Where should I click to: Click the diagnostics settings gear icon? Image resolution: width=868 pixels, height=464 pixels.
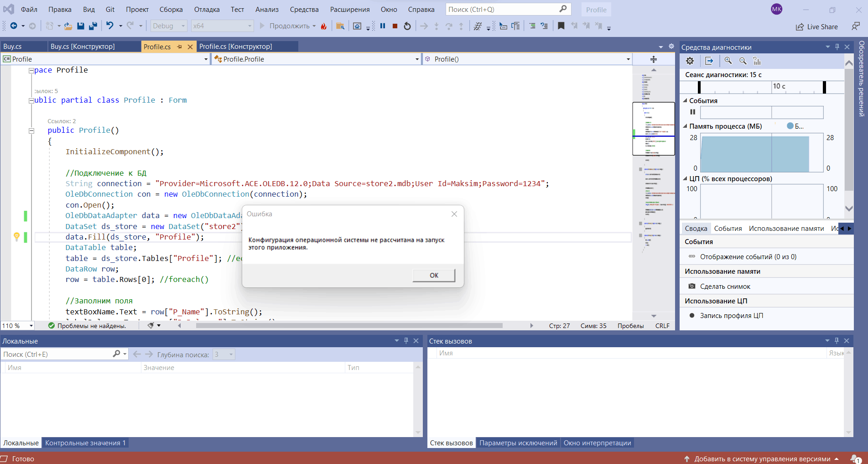point(690,61)
